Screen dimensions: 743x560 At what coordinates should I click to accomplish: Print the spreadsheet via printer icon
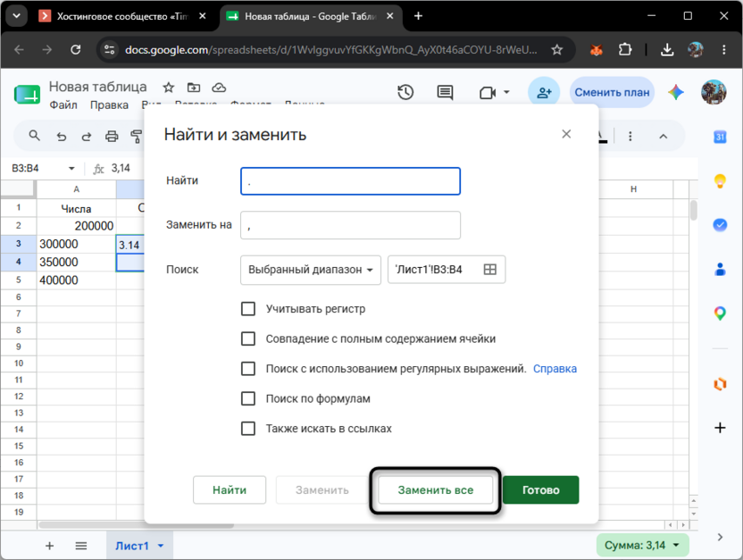112,137
